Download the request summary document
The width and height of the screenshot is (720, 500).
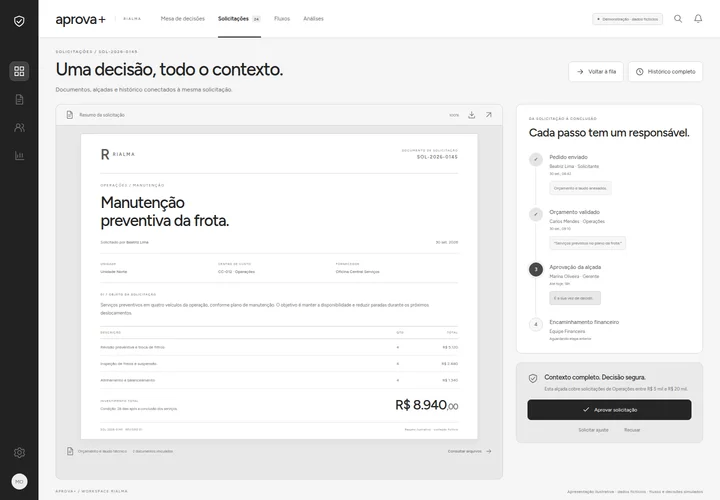472,115
